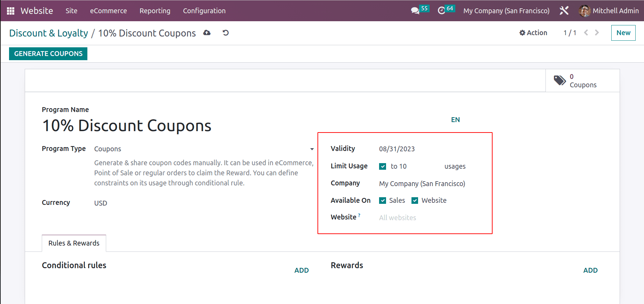Select the Rules & Rewards tab
The width and height of the screenshot is (644, 304).
click(x=74, y=243)
